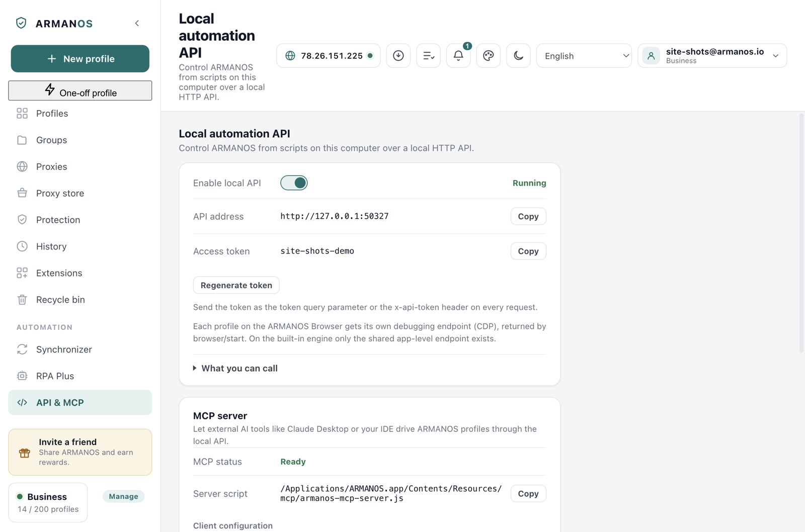Click Regenerate token
This screenshot has width=805, height=532.
(236, 285)
